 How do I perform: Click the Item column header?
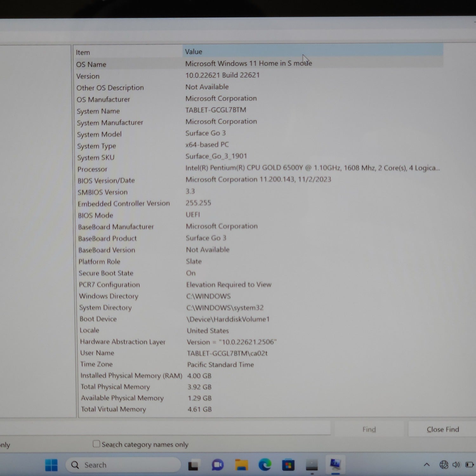(x=128, y=52)
